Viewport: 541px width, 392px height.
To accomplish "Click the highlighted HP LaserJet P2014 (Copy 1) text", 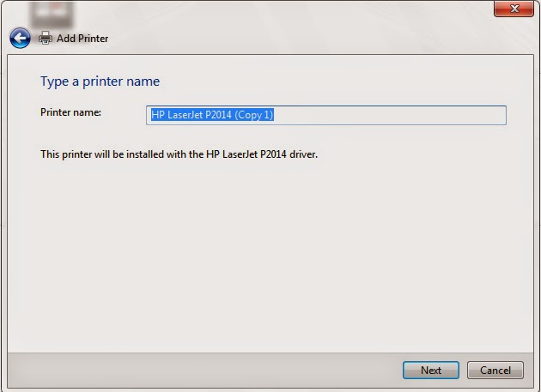I will 212,114.
